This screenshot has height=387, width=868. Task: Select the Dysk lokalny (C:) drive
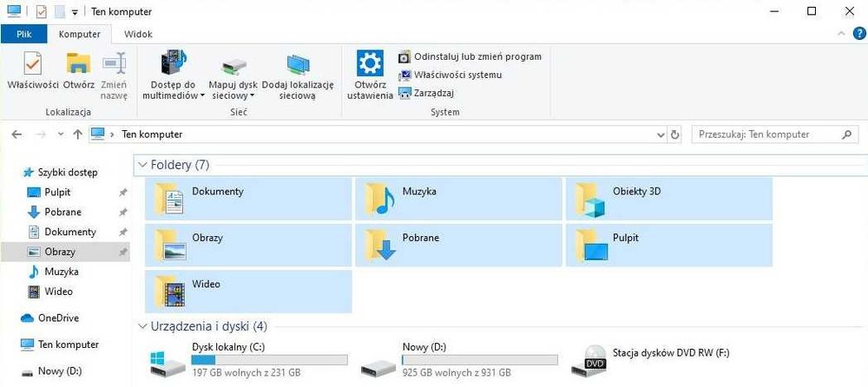(x=248, y=360)
